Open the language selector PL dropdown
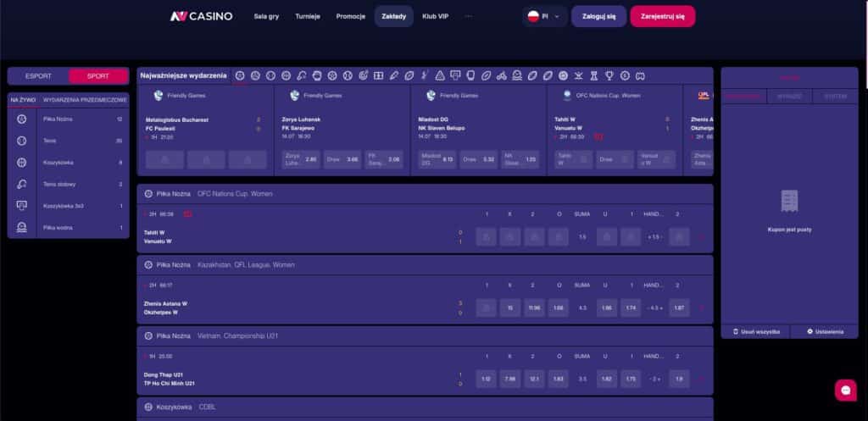 pos(544,17)
